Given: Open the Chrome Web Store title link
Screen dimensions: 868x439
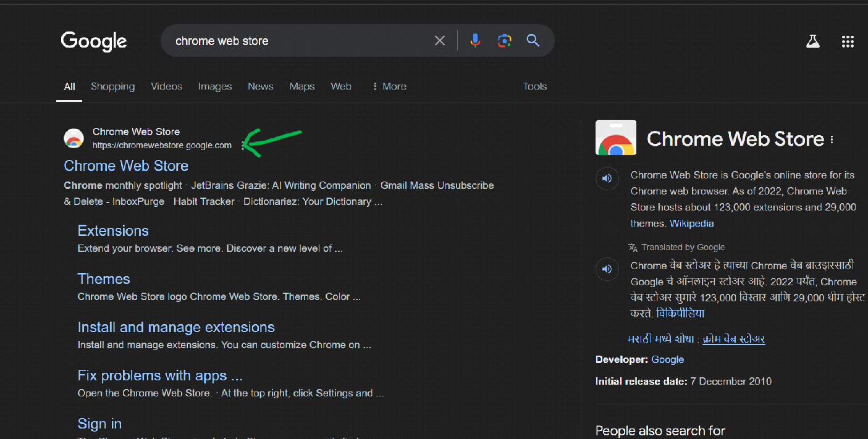Looking at the screenshot, I should [x=126, y=166].
